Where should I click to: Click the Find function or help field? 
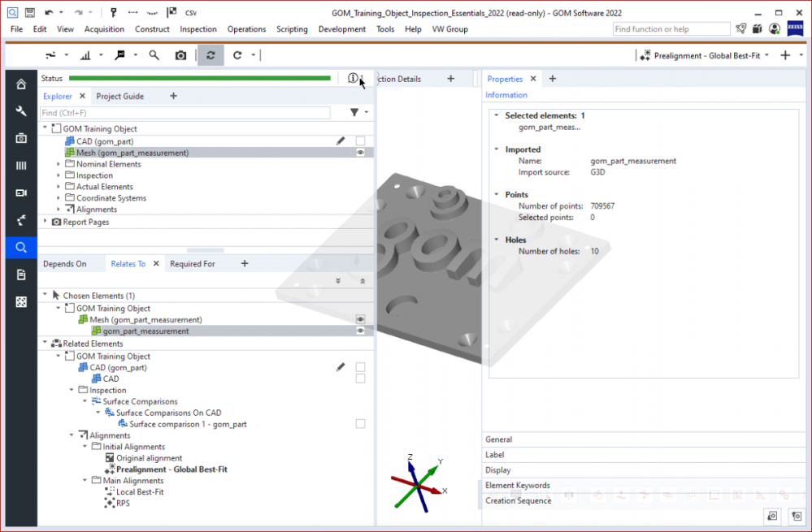coord(671,29)
